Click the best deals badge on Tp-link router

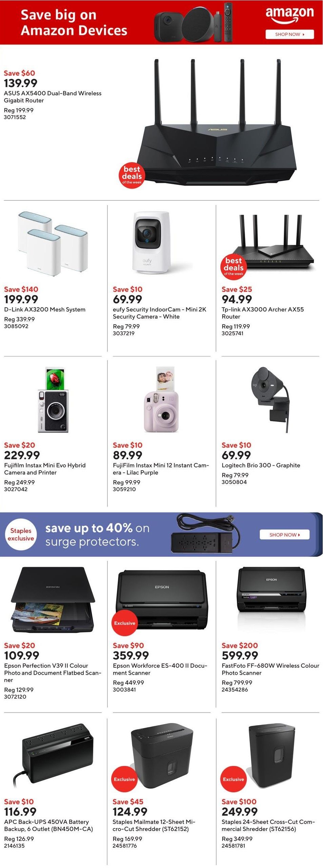tap(234, 266)
